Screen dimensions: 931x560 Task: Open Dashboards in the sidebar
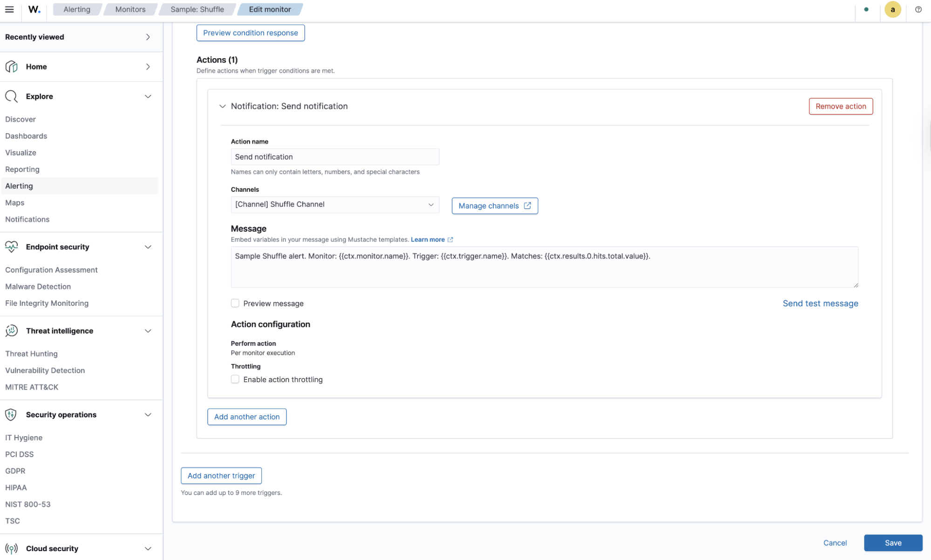26,136
